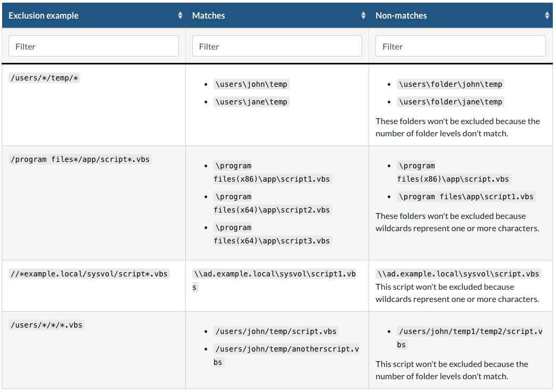The width and height of the screenshot is (556, 392).
Task: Click sort arrows in Exclusion example header
Action: 180,15
